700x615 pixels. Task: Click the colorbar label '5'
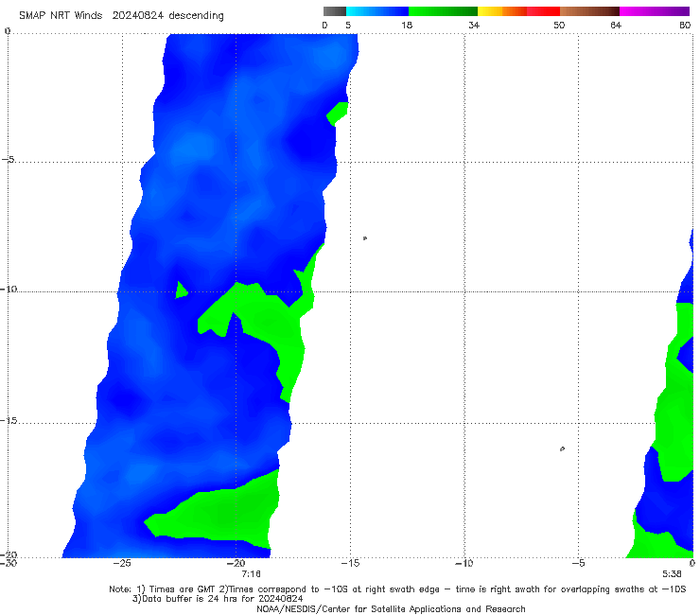348,25
